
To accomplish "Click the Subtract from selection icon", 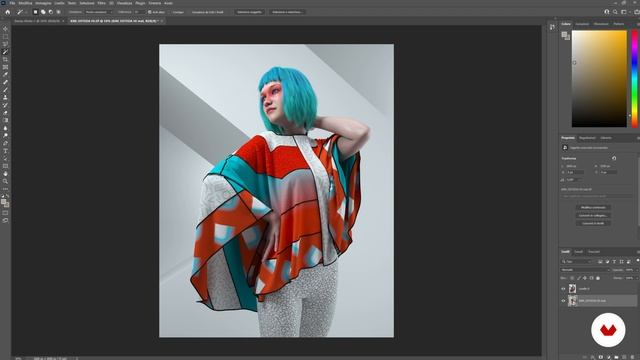I will [x=51, y=12].
